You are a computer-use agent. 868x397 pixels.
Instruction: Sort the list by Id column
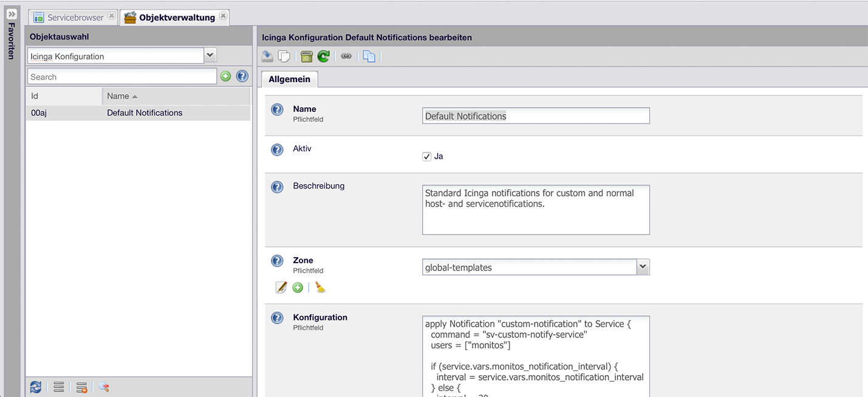pos(64,96)
